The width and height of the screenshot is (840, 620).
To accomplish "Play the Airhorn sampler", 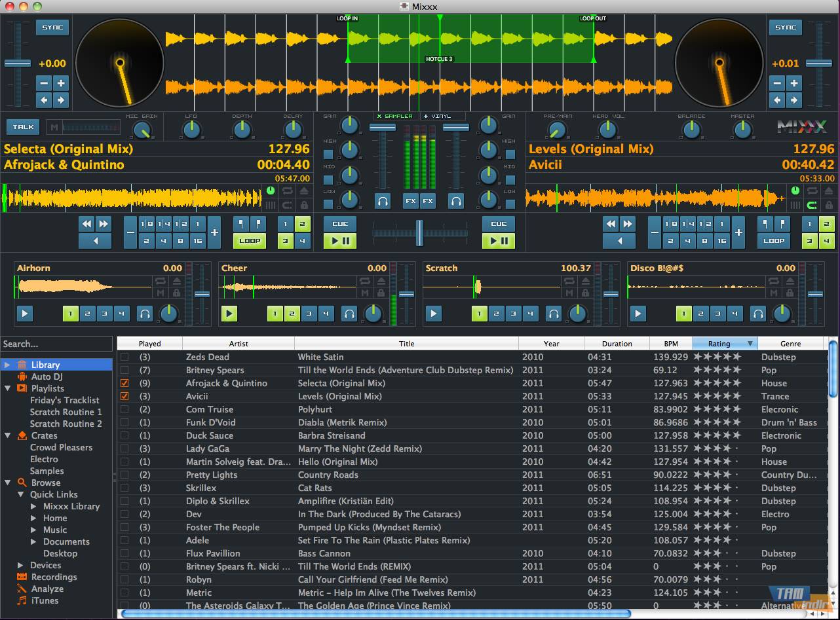I will (x=24, y=314).
